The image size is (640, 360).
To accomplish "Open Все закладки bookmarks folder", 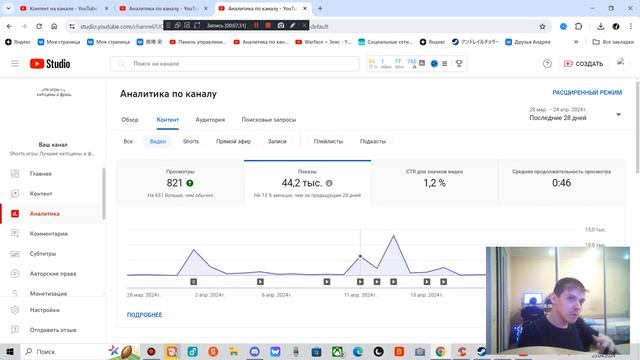I will 613,42.
